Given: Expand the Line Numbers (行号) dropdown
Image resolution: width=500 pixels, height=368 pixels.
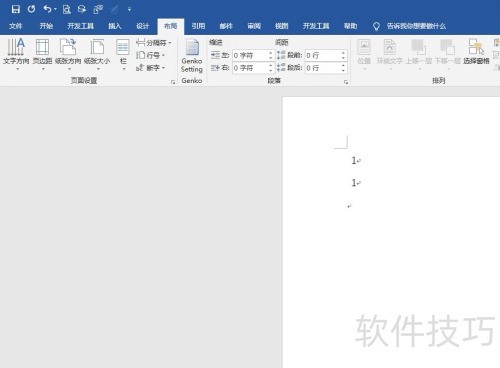Looking at the screenshot, I should (151, 55).
